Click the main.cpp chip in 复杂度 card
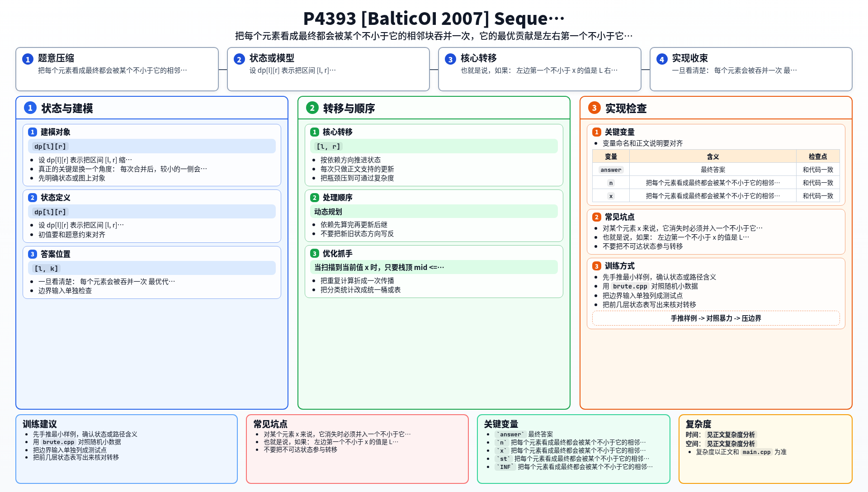Image resolution: width=868 pixels, height=492 pixels. pos(756,452)
